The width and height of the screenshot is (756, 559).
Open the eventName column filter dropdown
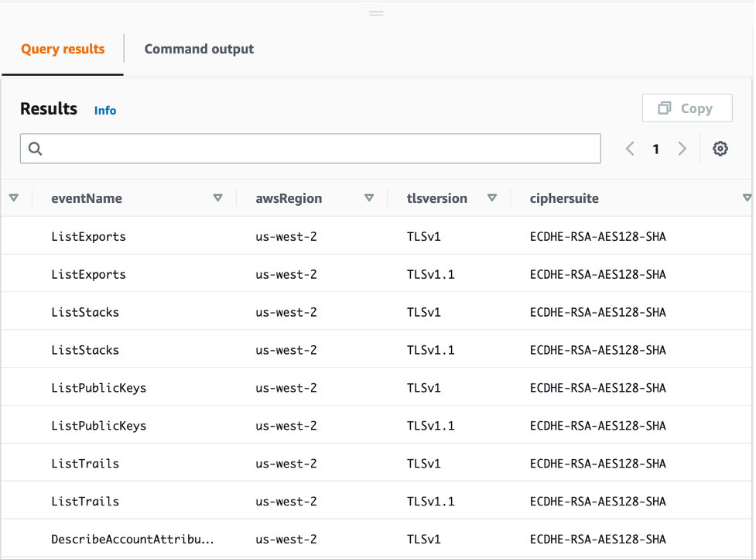tap(218, 197)
